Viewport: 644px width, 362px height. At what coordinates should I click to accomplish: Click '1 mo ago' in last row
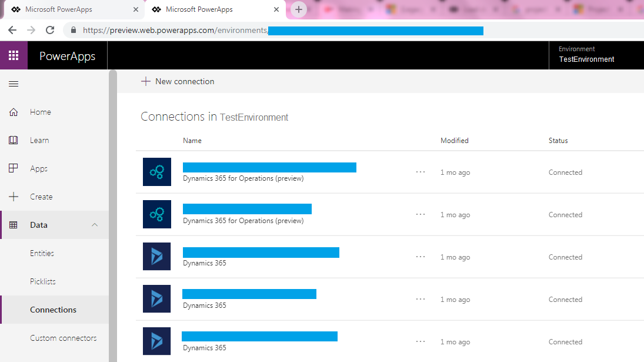click(455, 342)
